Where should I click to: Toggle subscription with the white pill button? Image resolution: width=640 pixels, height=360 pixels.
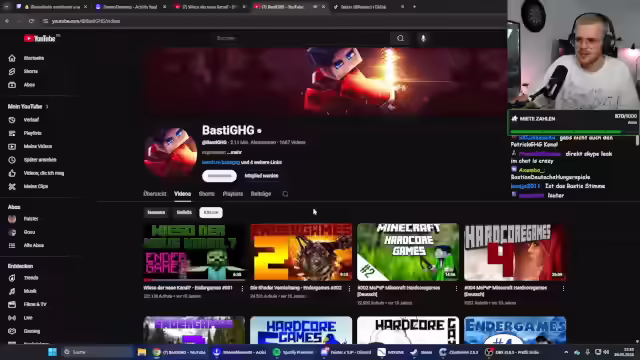tap(219, 176)
